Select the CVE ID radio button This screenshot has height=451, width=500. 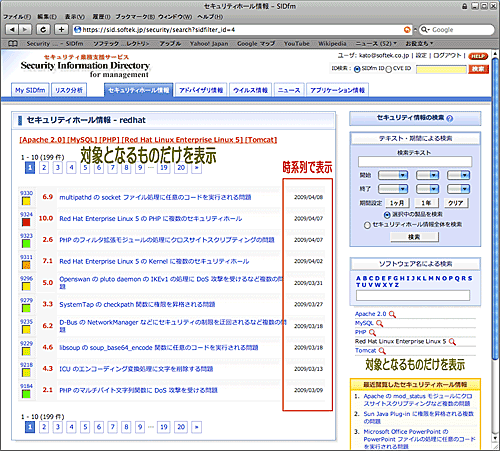click(388, 69)
